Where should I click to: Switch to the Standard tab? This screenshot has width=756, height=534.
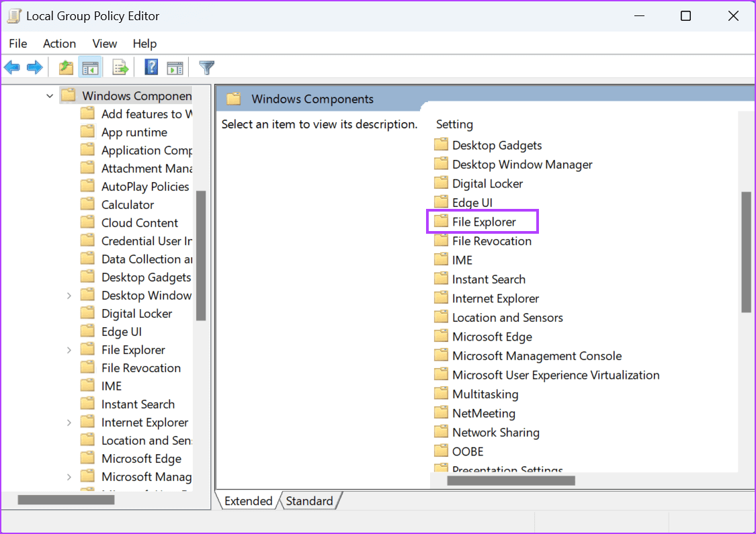pos(309,500)
